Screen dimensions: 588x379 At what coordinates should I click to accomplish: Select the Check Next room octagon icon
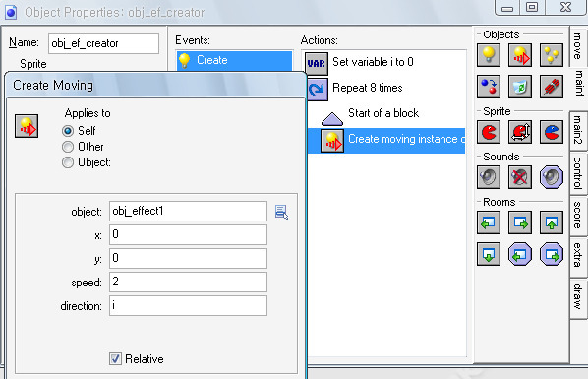[x=552, y=254]
